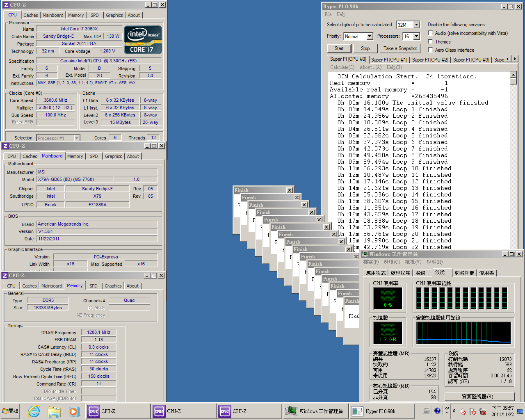Tick the Themes service checkbox
This screenshot has height=420, width=525.
[430, 41]
